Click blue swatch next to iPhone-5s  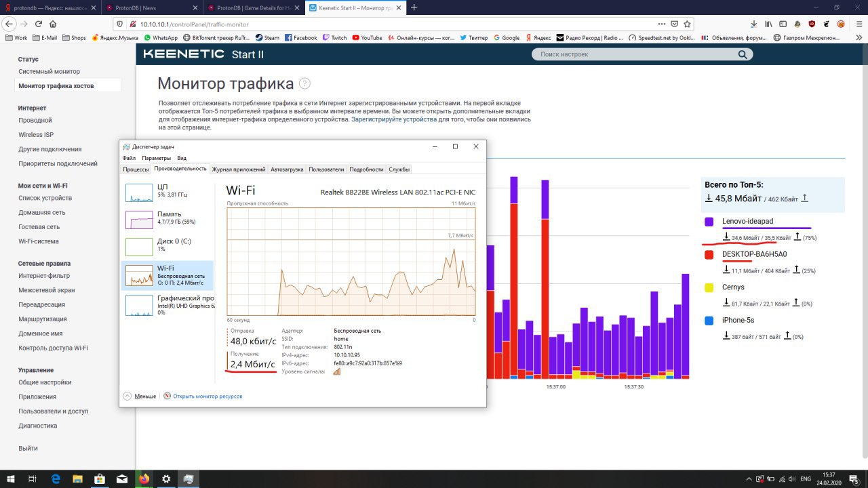point(709,320)
